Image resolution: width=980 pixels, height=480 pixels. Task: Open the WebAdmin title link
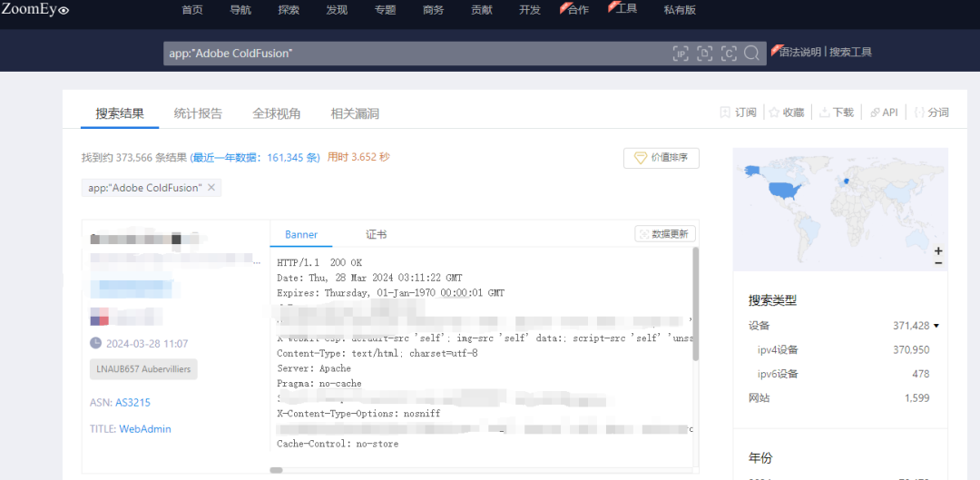pos(145,429)
